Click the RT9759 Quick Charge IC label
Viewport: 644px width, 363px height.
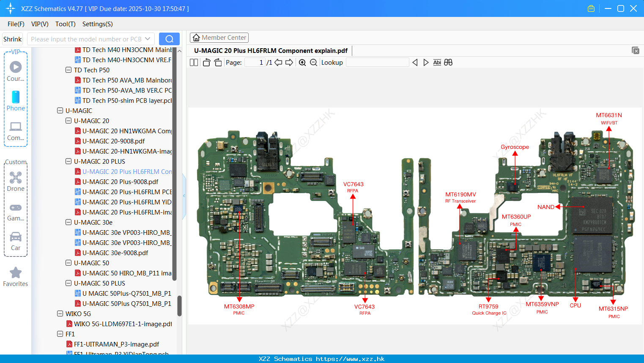tap(489, 310)
